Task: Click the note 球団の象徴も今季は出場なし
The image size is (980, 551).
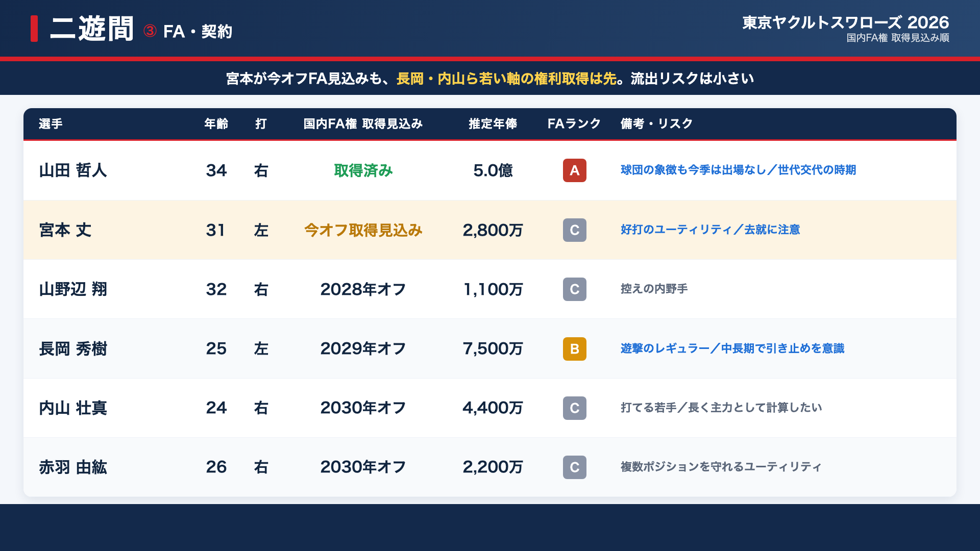Action: (693, 170)
